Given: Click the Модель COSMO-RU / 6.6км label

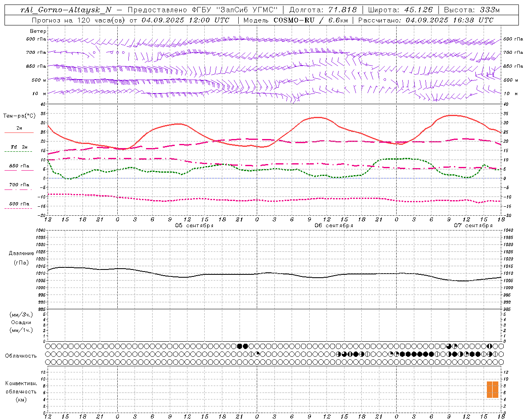Looking at the screenshot, I should (296, 20).
